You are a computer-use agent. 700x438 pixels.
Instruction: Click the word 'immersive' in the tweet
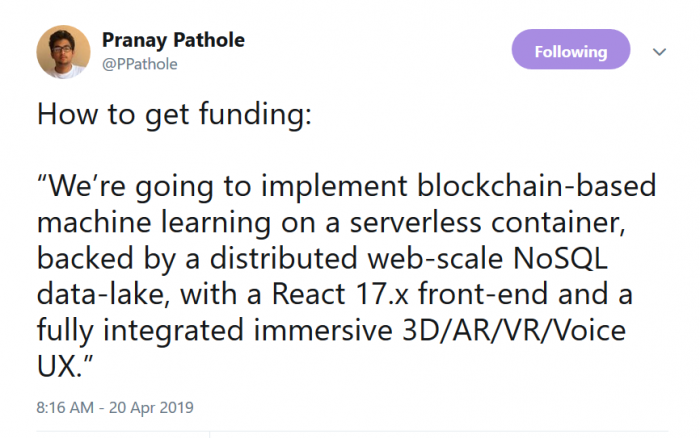click(x=323, y=331)
